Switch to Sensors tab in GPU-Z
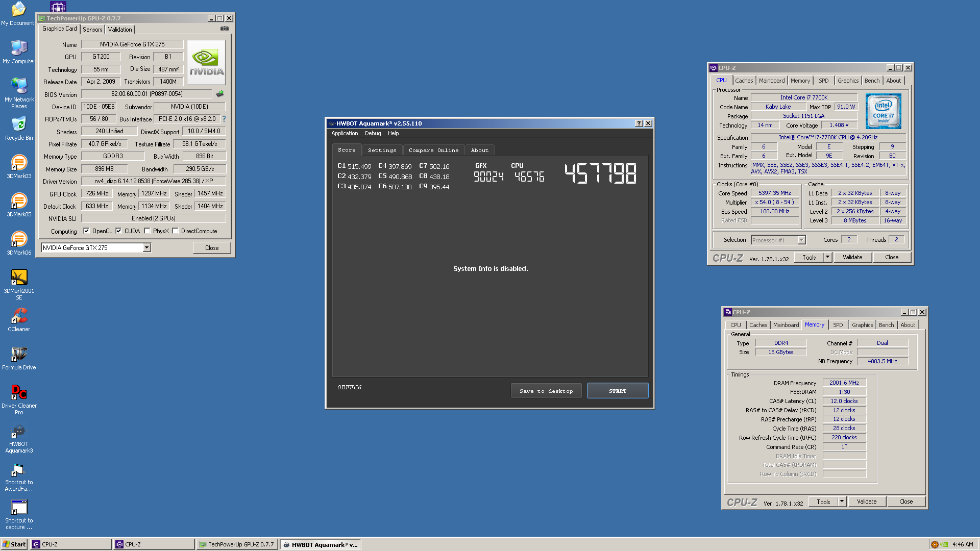Screen dimensions: 980x551 pos(92,30)
